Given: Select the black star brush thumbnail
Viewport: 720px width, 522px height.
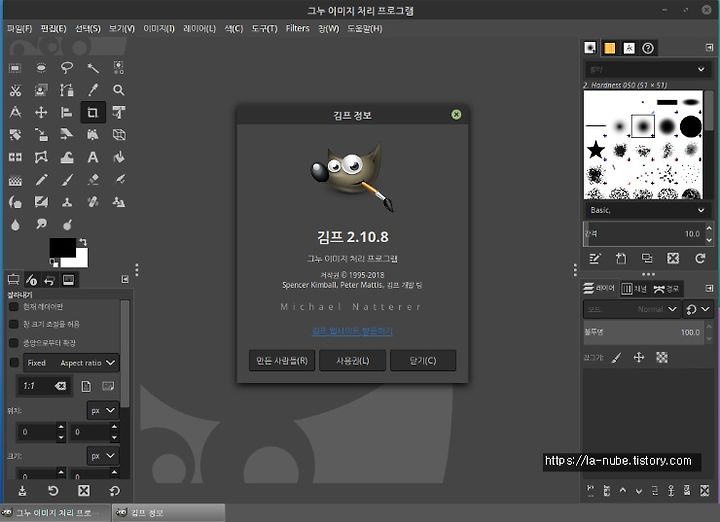Looking at the screenshot, I should coord(596,150).
